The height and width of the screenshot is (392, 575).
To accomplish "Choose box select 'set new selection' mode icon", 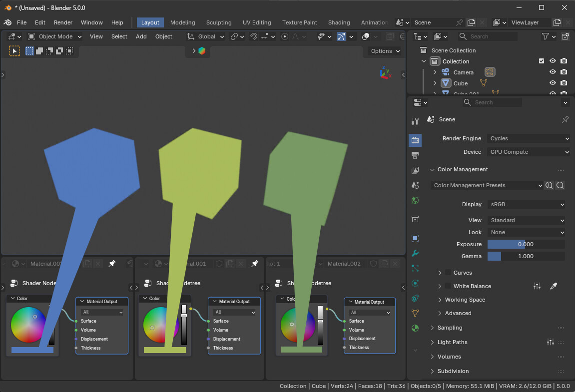I will click(x=29, y=51).
